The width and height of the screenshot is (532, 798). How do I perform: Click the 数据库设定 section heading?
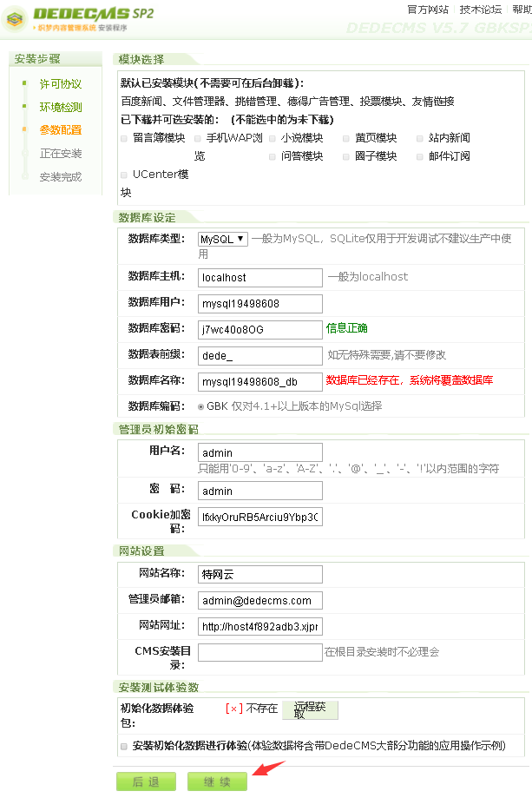(147, 218)
